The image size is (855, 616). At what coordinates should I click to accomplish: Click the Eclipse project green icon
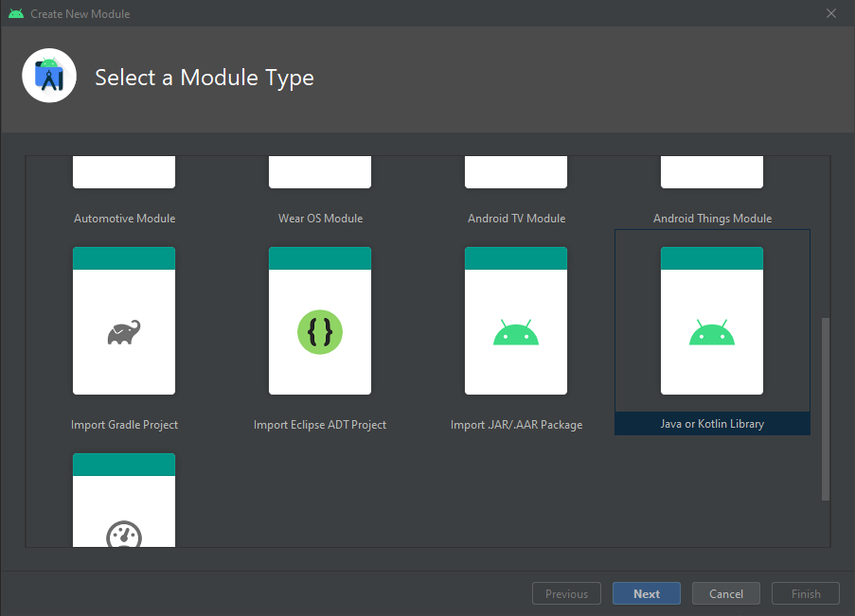tap(319, 331)
